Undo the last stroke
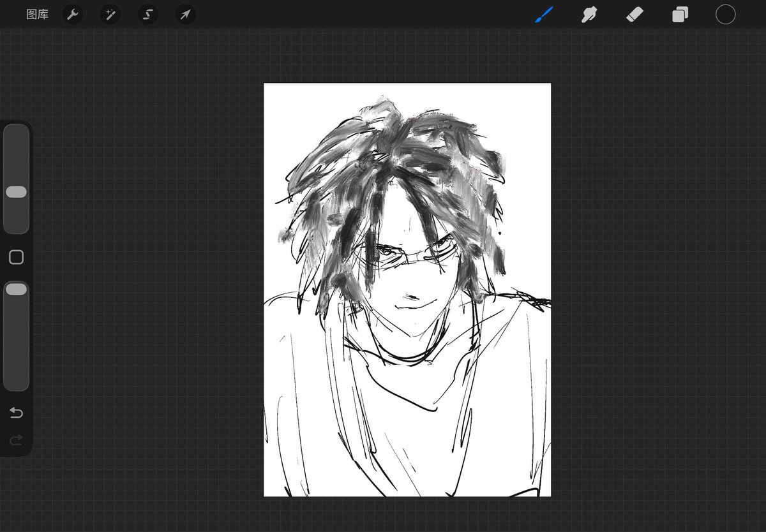This screenshot has height=532, width=766. click(16, 413)
